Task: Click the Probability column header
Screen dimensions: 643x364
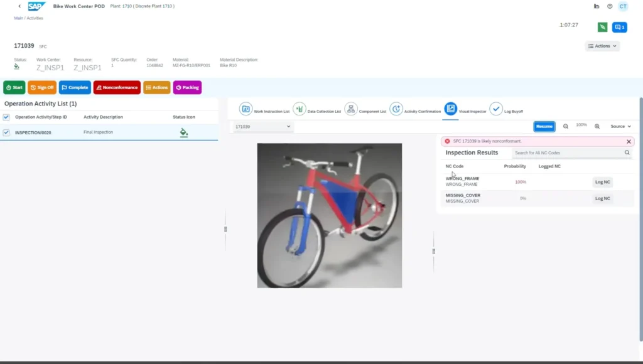Action: pyautogui.click(x=515, y=166)
